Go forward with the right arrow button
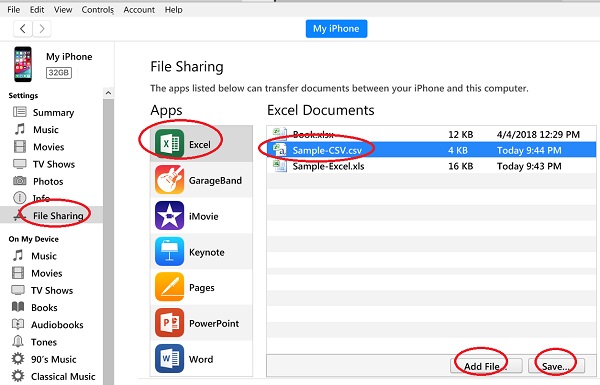 pyautogui.click(x=42, y=29)
